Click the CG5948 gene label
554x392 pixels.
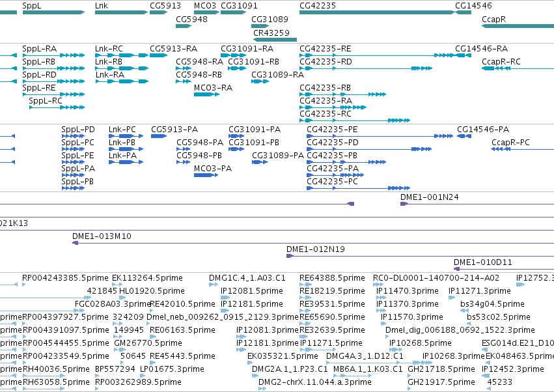(x=191, y=19)
